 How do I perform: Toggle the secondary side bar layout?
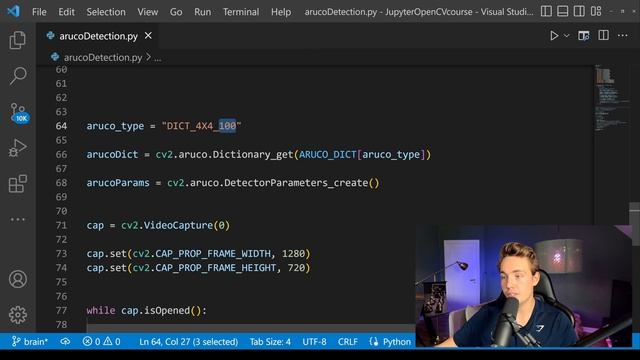point(579,11)
